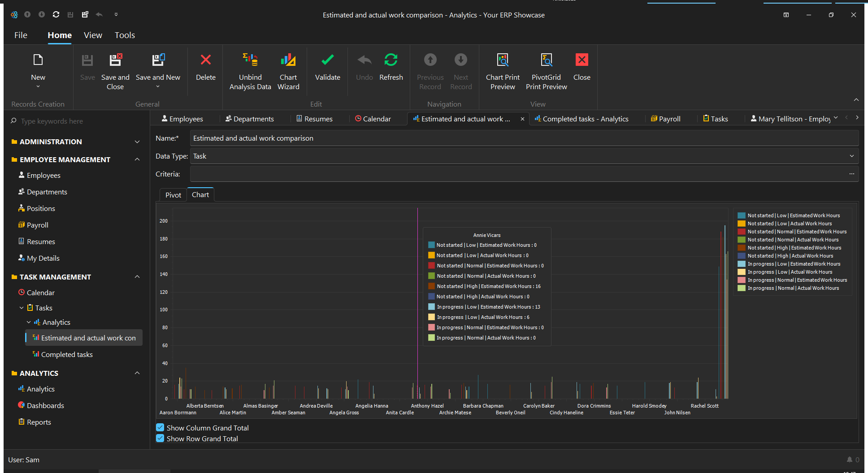
Task: Click the Not started Low Estimated legend swatch
Action: pos(742,215)
